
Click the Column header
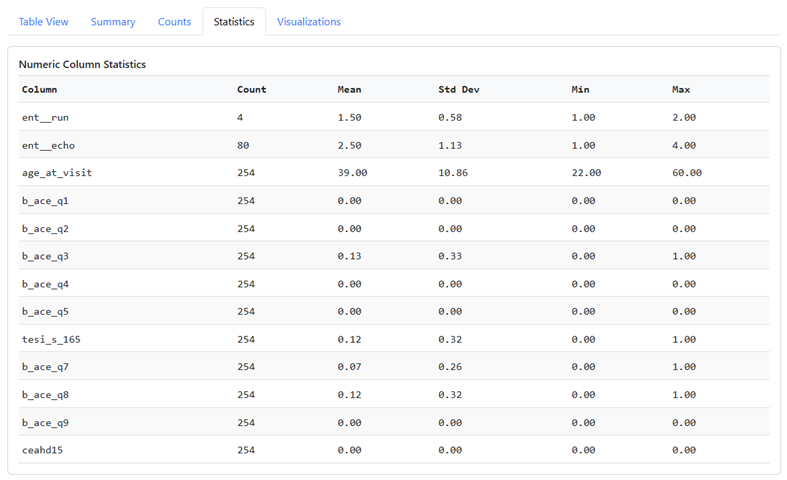click(40, 89)
